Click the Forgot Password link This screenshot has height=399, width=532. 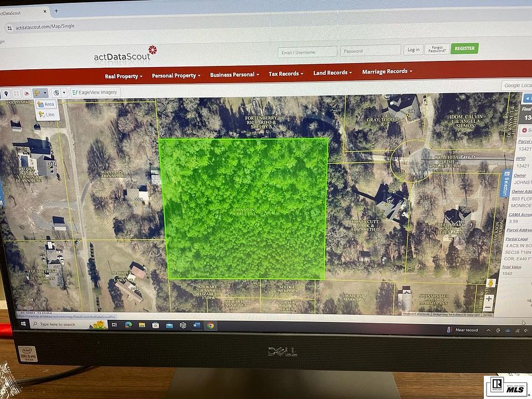(x=437, y=49)
